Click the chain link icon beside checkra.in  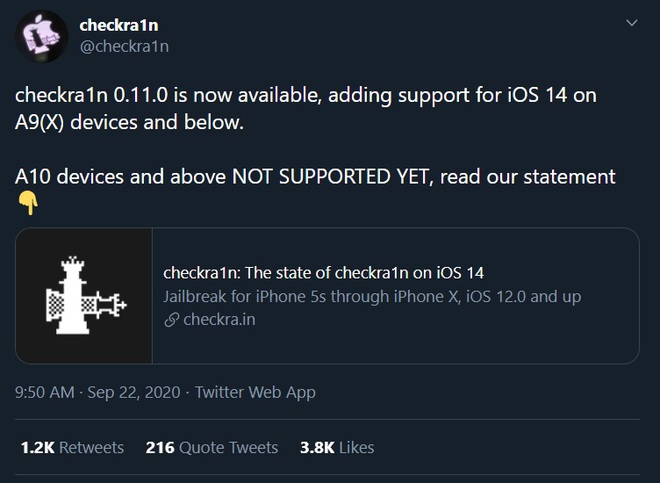170,320
